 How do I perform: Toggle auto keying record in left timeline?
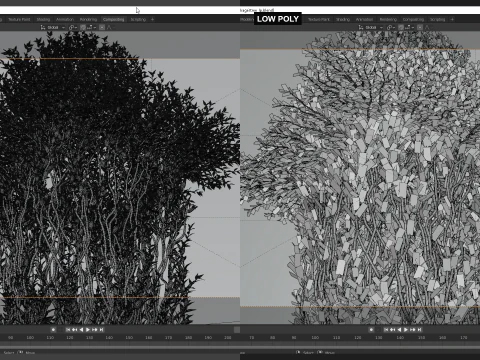[53, 330]
